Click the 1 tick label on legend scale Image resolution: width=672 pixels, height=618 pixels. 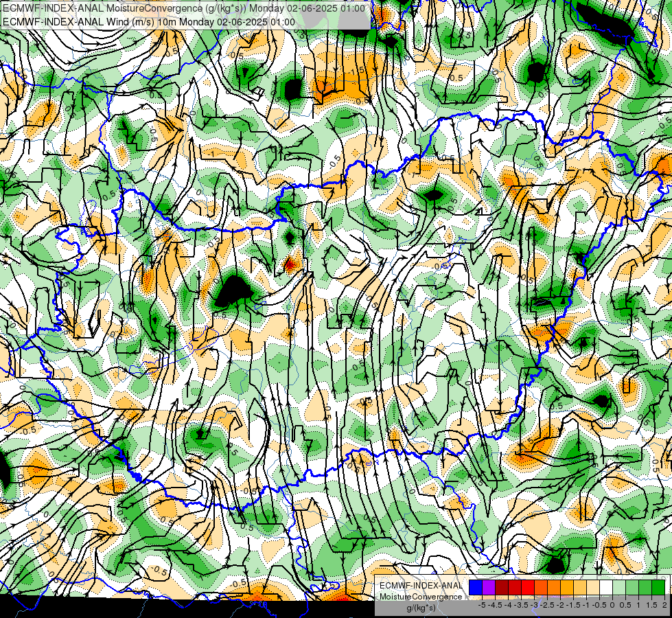click(x=638, y=605)
